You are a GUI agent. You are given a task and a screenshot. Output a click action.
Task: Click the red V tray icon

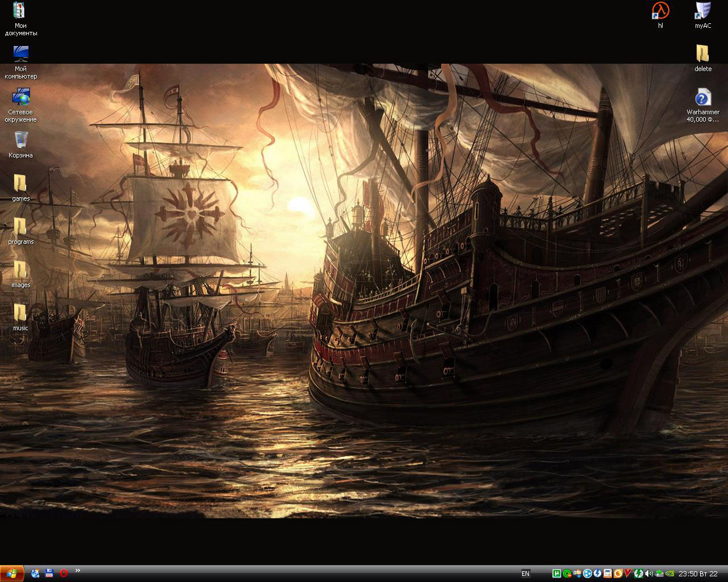[628, 573]
